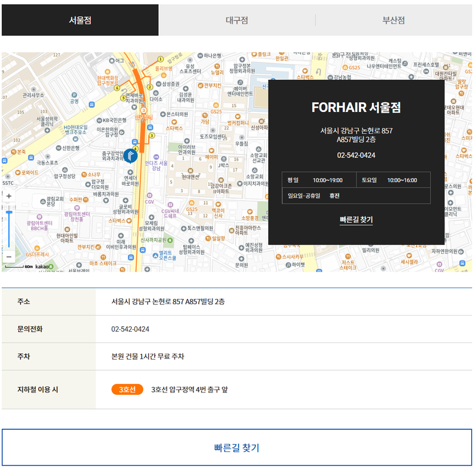The height and width of the screenshot is (468, 476).
Task: Click the FORHAIR 서울점 title in the info box
Action: tap(356, 107)
